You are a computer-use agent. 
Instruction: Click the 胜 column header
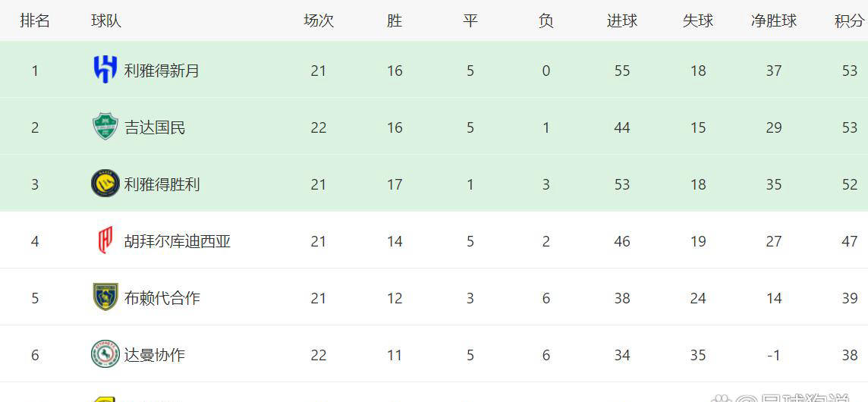[x=395, y=21]
